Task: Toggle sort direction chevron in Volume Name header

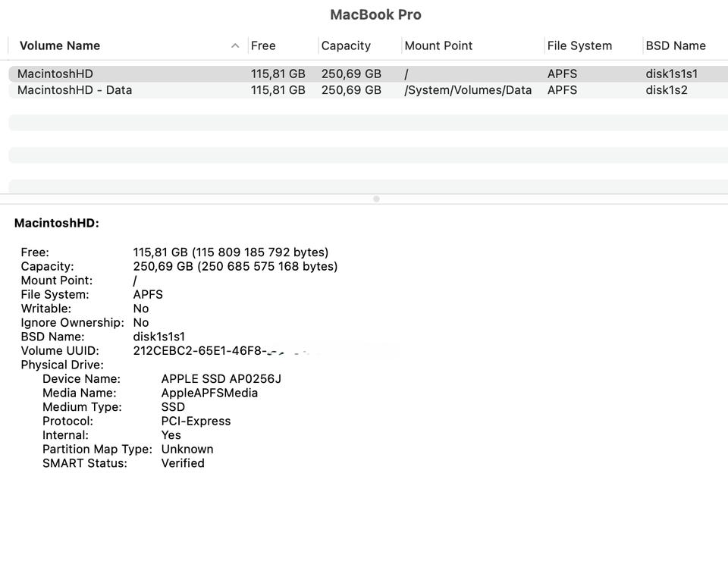Action: [235, 45]
